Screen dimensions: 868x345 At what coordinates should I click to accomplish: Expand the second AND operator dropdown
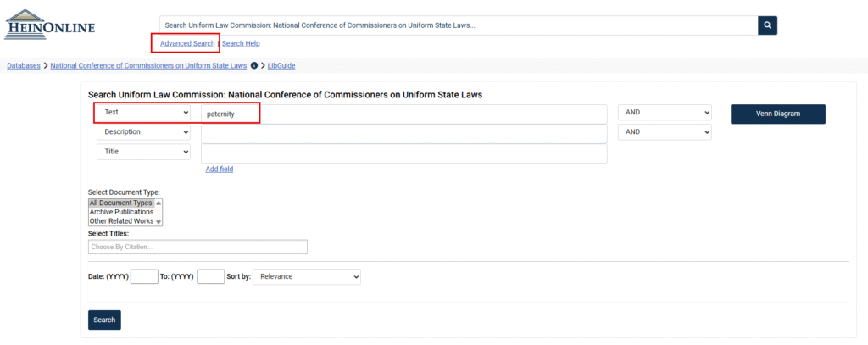(665, 132)
